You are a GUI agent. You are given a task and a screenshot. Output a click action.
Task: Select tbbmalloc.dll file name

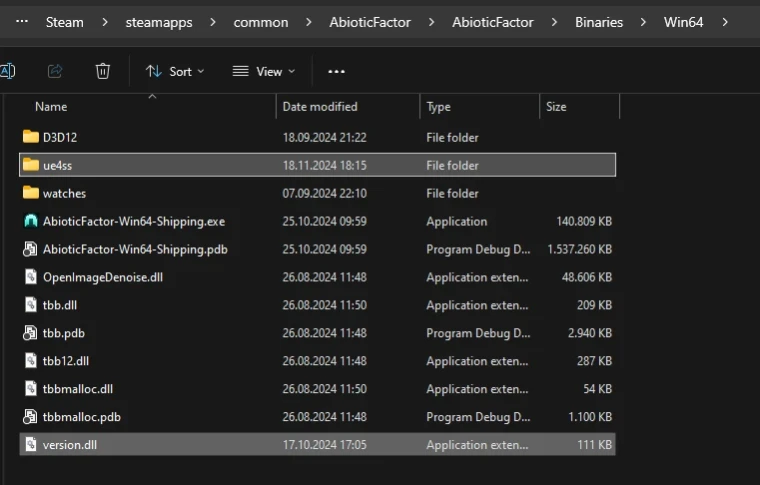[78, 389]
